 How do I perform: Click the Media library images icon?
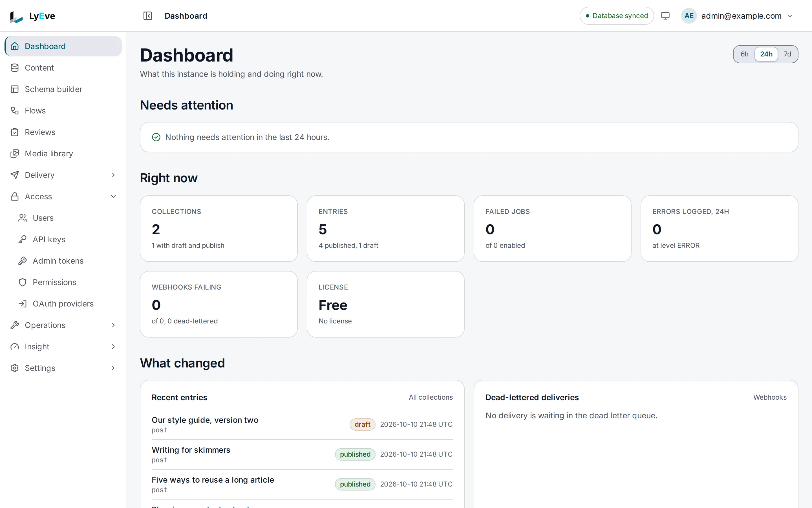[x=15, y=154]
